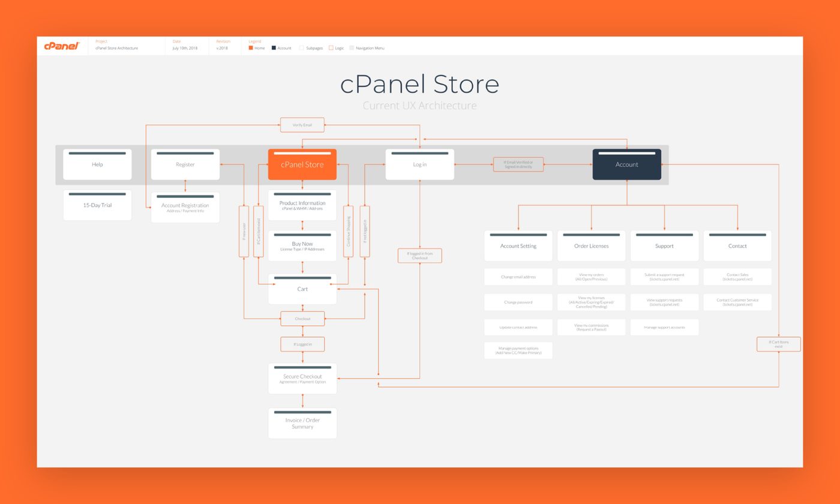Click the Subpages legend square
Screen dimensions: 840x504
tap(302, 48)
